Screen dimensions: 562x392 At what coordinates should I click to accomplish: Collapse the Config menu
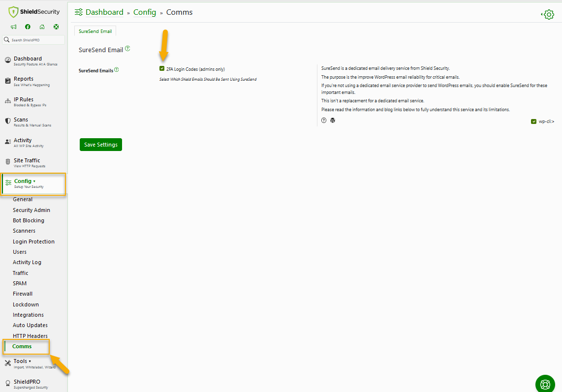[33, 183]
